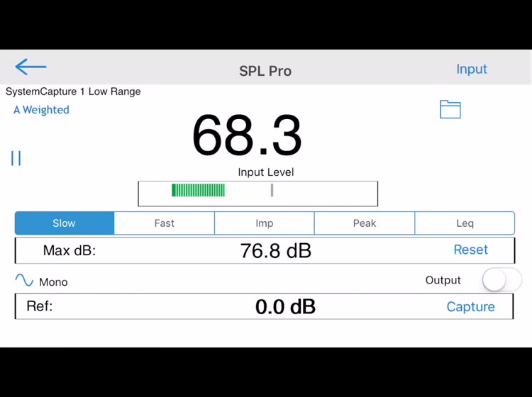Tap the 68.3 dB reading
This screenshot has height=397, width=532.
pyautogui.click(x=247, y=135)
